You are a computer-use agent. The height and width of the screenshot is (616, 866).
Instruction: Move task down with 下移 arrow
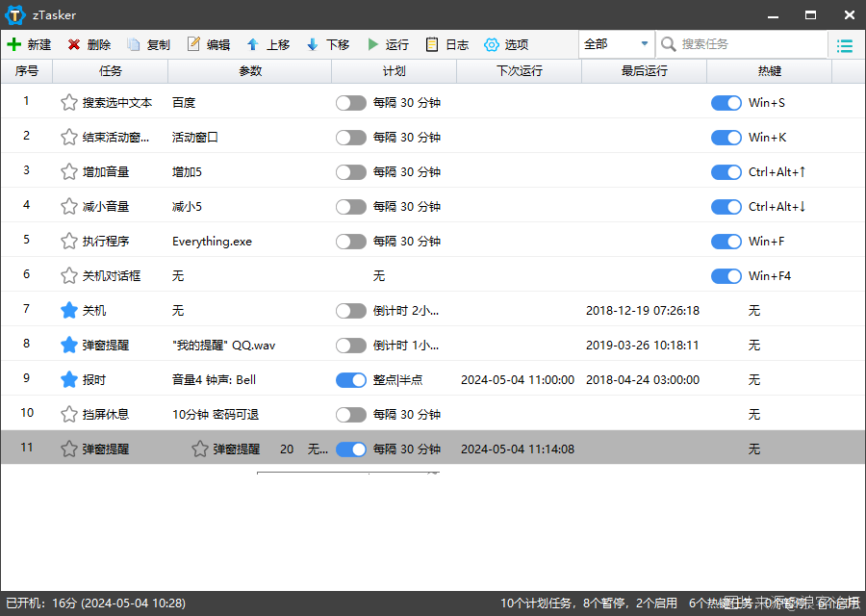[313, 45]
